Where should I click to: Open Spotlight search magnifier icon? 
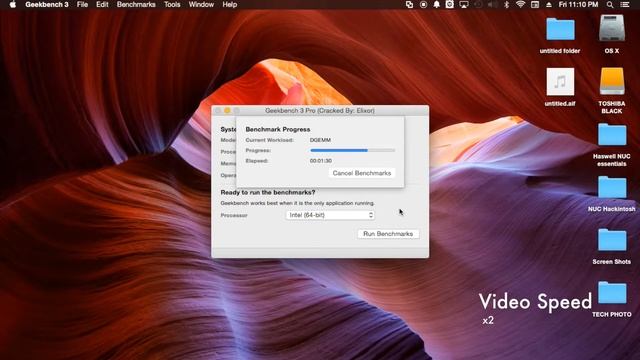click(610, 4)
